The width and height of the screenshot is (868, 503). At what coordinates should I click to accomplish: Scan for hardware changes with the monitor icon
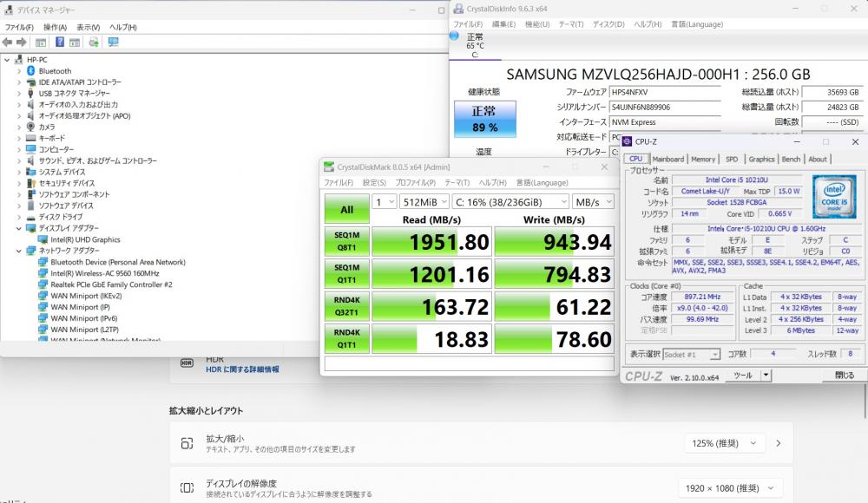click(x=114, y=42)
